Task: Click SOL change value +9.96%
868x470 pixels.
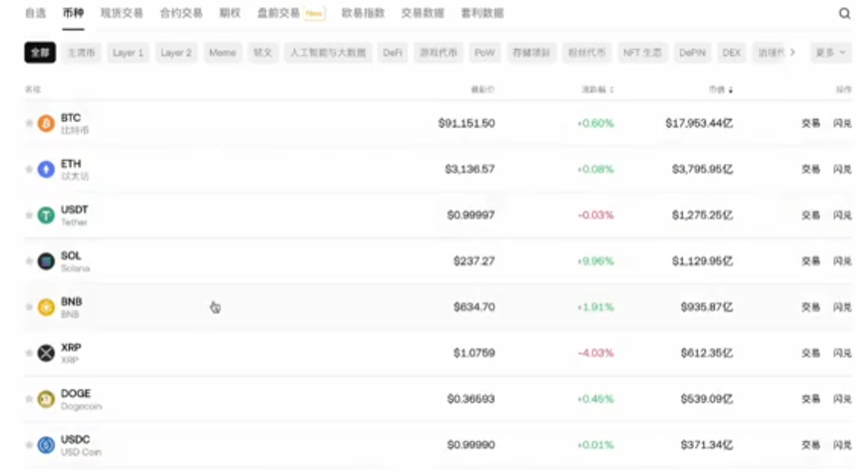Action: tap(595, 260)
